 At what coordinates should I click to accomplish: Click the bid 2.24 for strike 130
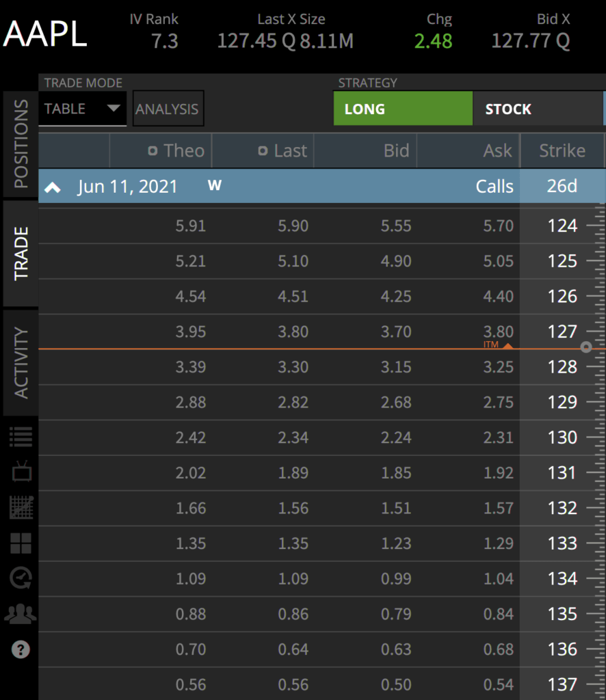point(395,437)
